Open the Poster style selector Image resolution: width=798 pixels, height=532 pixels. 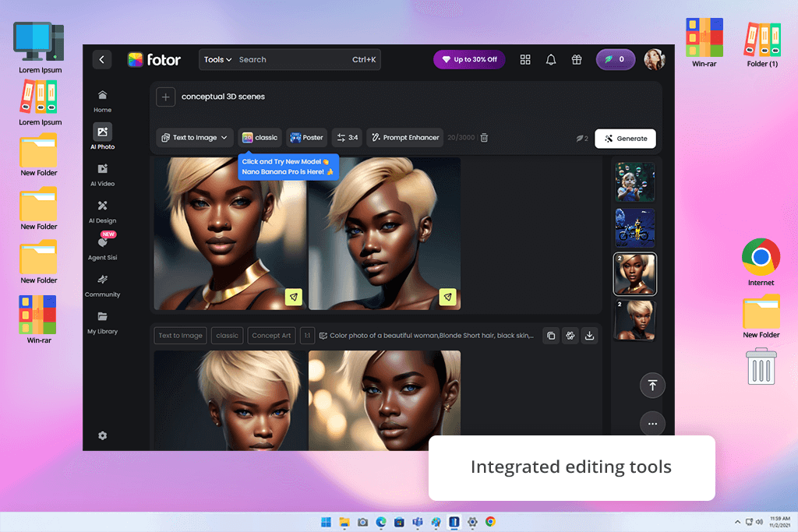click(x=306, y=138)
